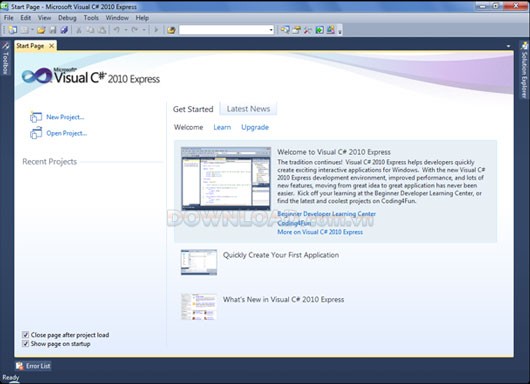This screenshot has width=530, height=384.
Task: Click the Find in Files icon
Action: [171, 30]
